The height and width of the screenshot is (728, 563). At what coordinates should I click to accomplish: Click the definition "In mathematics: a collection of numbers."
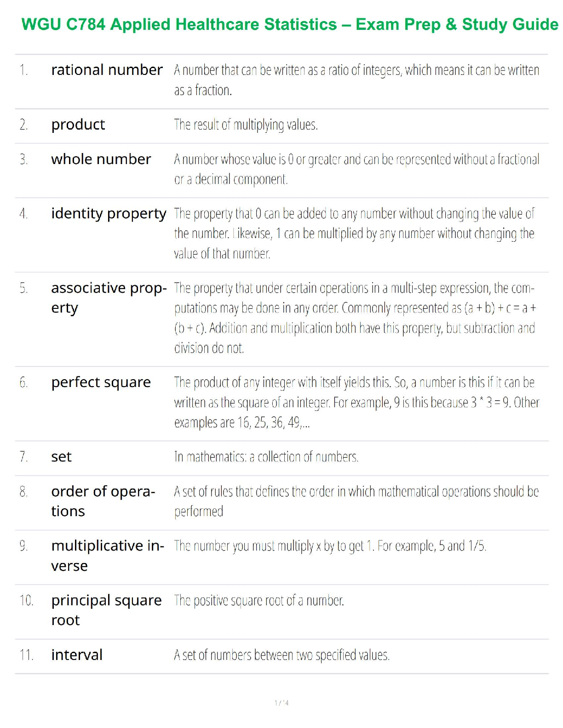tap(266, 457)
